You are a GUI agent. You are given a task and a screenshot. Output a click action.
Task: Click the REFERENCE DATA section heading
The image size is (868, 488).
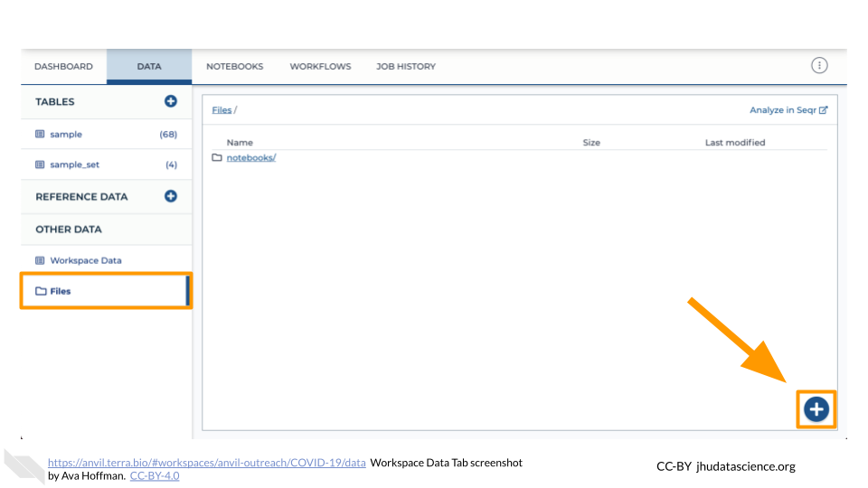81,197
